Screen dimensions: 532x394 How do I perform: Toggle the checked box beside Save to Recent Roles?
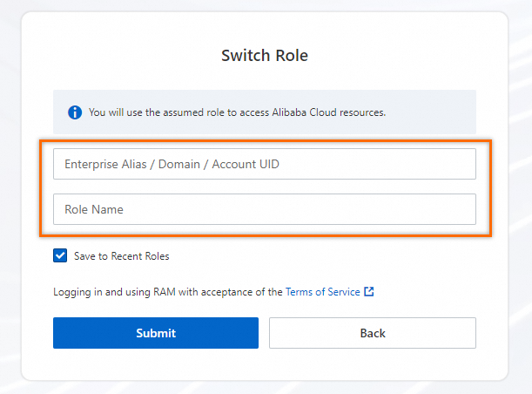coord(60,256)
